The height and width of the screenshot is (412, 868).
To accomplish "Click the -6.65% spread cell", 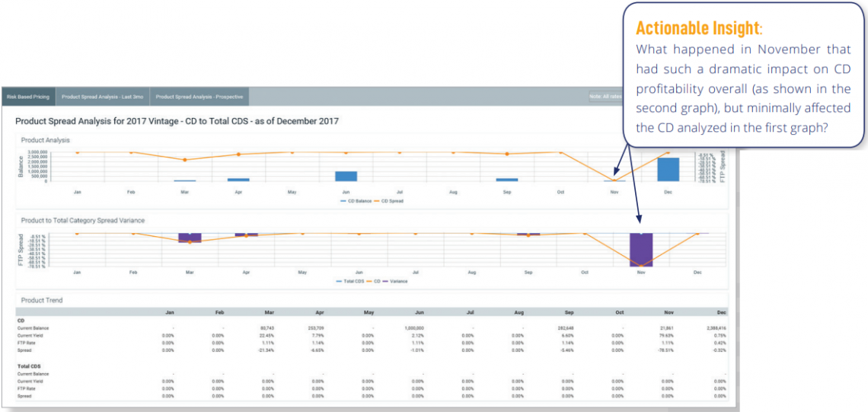I will (318, 350).
